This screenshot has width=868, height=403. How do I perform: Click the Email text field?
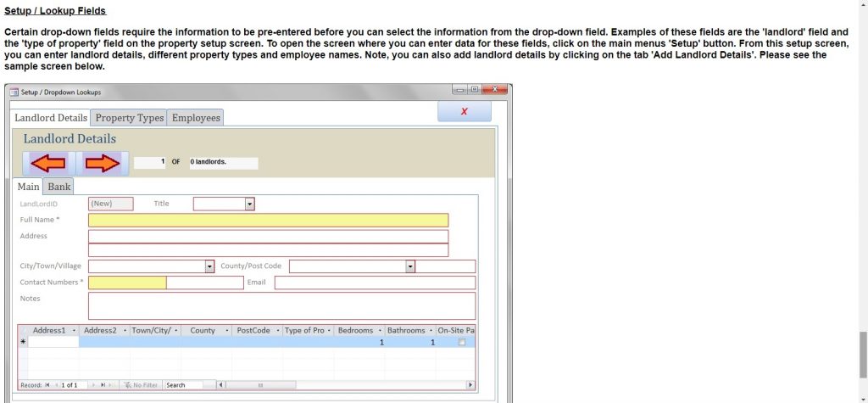(x=375, y=283)
